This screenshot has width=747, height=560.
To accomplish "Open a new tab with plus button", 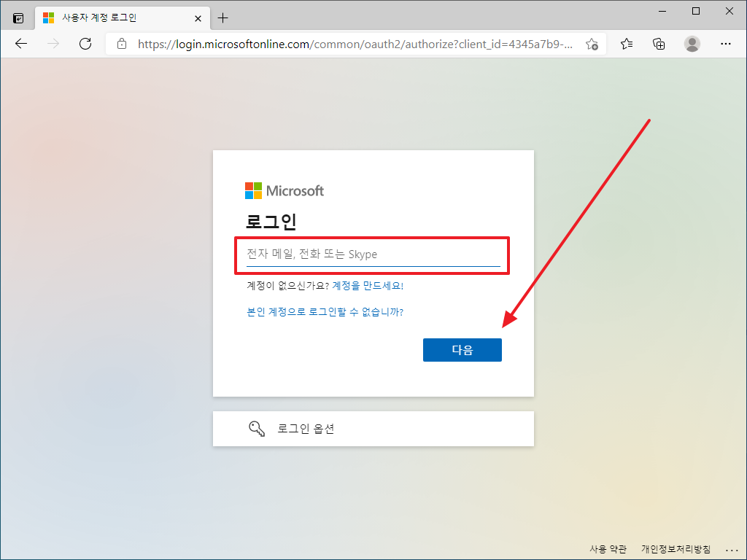I will coord(222,18).
